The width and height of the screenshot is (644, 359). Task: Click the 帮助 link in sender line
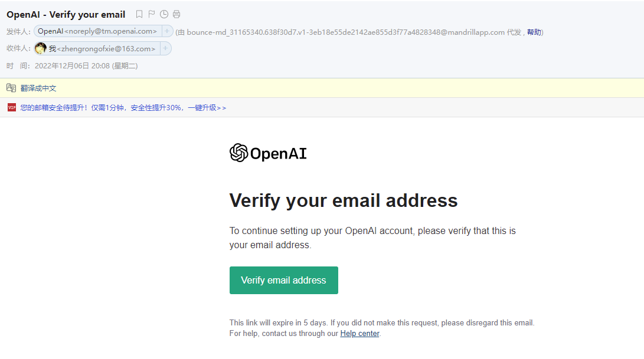point(534,32)
